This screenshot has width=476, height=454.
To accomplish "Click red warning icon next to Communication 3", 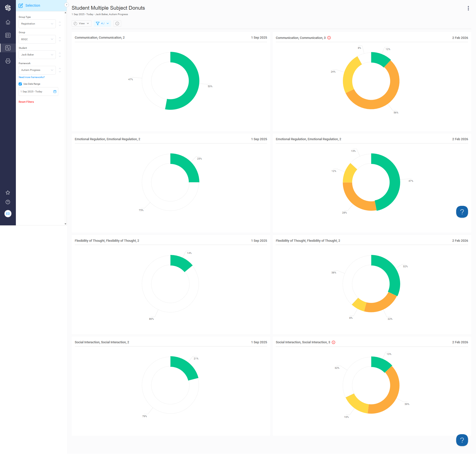I will pyautogui.click(x=329, y=38).
